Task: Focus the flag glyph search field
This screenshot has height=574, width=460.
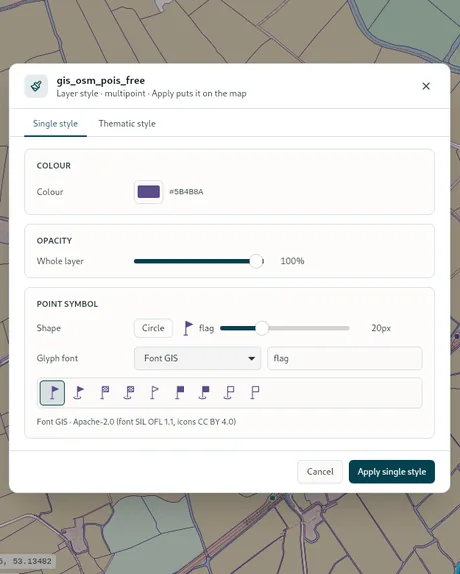Action: click(345, 358)
